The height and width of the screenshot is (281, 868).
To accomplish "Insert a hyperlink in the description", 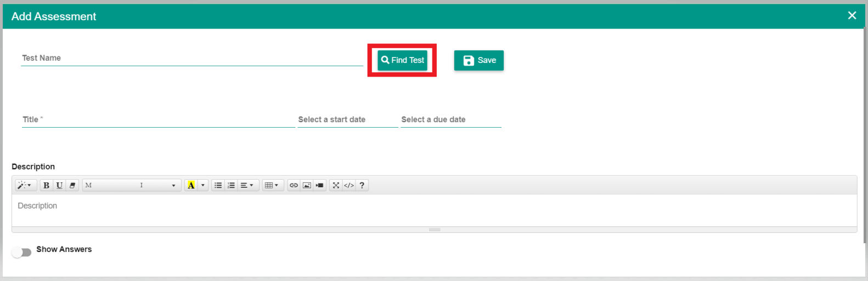I will 294,185.
